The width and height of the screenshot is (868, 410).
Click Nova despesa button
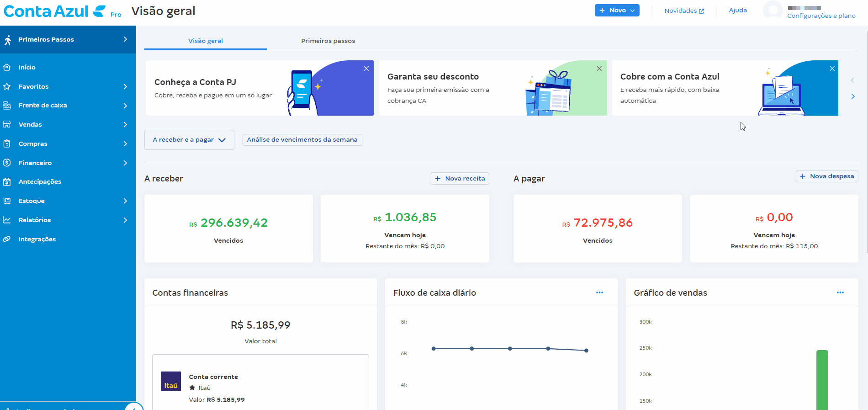click(827, 176)
